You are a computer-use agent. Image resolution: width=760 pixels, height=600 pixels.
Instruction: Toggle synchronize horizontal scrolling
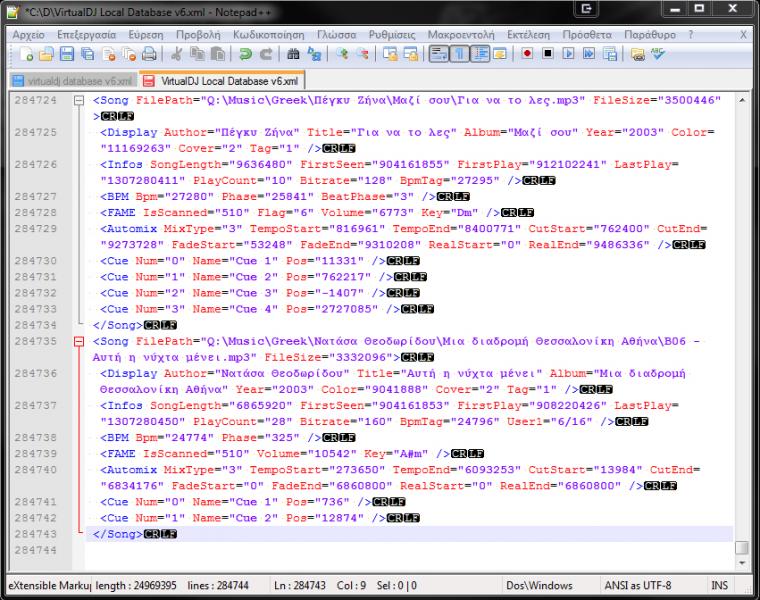point(411,54)
